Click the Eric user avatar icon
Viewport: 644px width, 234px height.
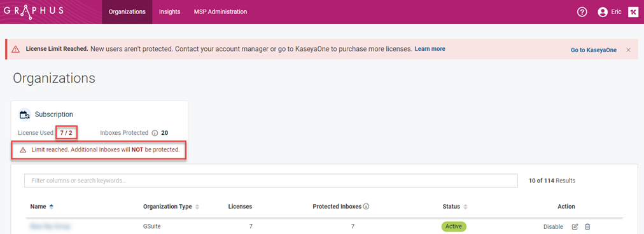click(603, 12)
